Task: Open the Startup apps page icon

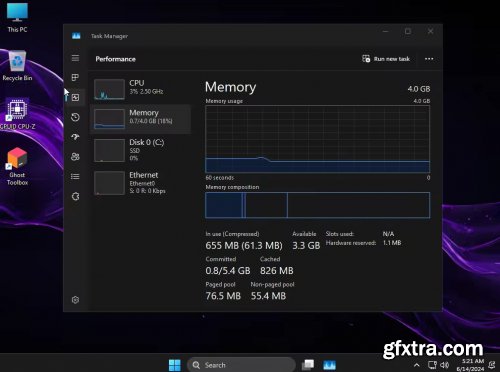Action: (75, 137)
